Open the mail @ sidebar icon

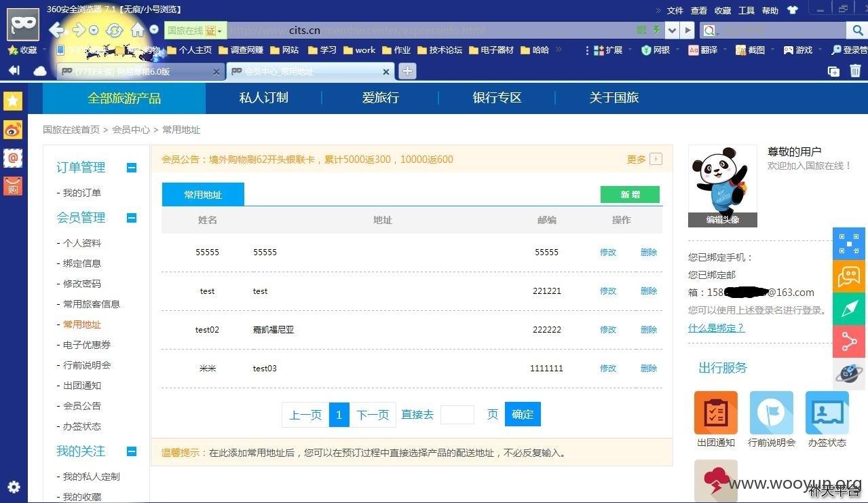(x=13, y=158)
